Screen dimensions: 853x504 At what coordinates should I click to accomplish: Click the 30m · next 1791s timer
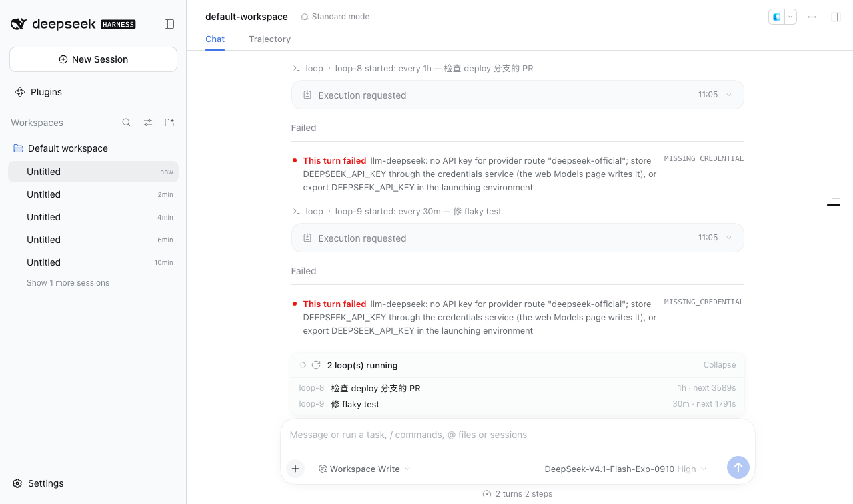(704, 403)
